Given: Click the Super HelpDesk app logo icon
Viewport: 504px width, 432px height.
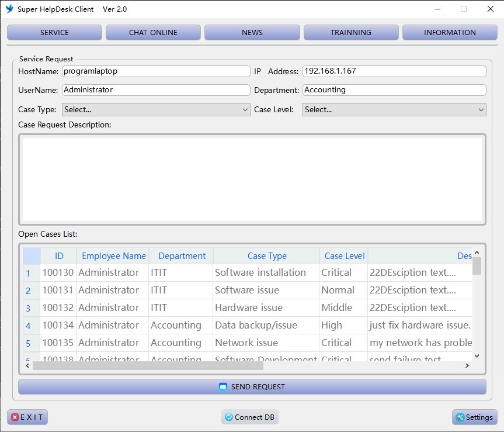Looking at the screenshot, I should (9, 9).
